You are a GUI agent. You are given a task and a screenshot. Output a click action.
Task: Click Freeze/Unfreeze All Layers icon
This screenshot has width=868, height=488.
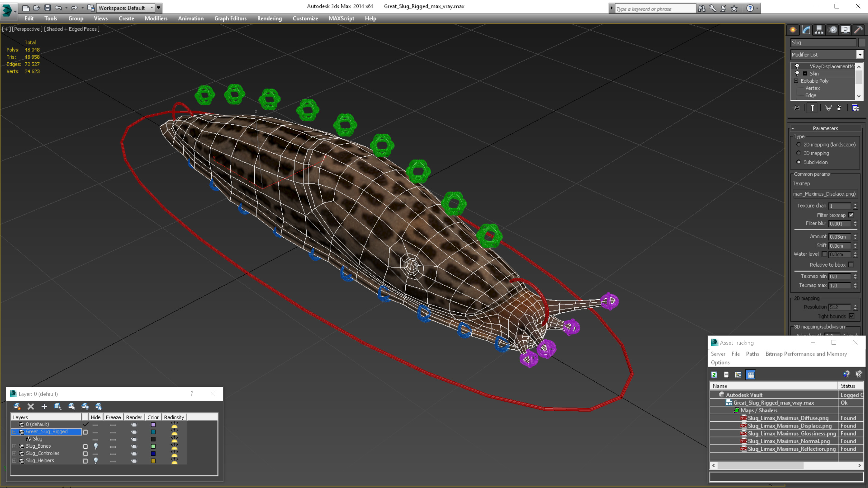[x=98, y=406]
